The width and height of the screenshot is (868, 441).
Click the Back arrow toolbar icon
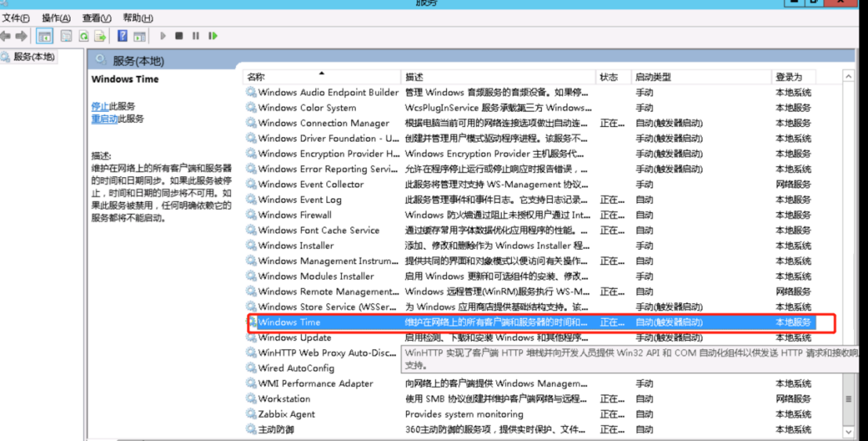pos(5,37)
